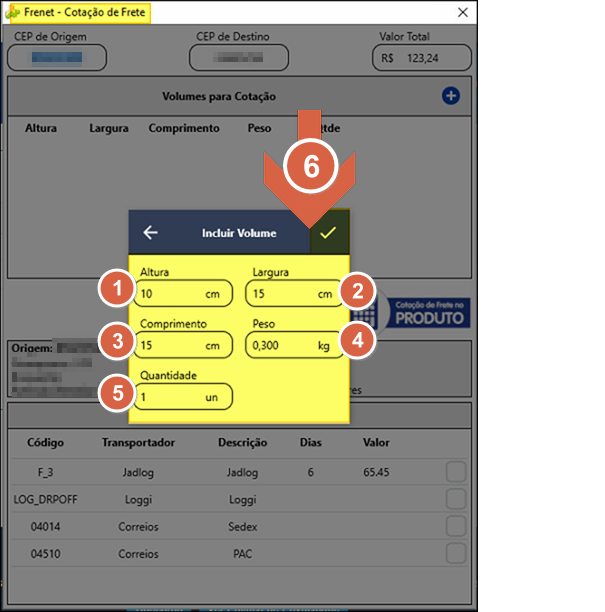
Task: Click the Descrição column header
Action: pos(242,443)
